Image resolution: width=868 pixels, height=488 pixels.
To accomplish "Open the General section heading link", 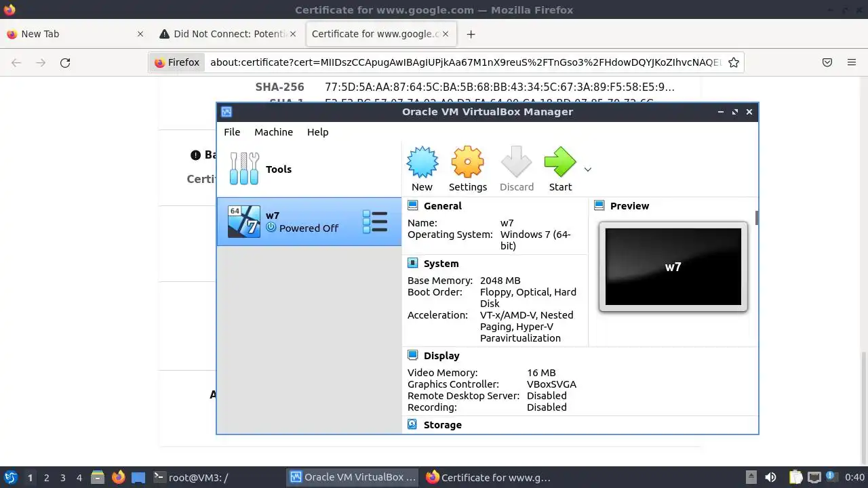I will [x=442, y=206].
